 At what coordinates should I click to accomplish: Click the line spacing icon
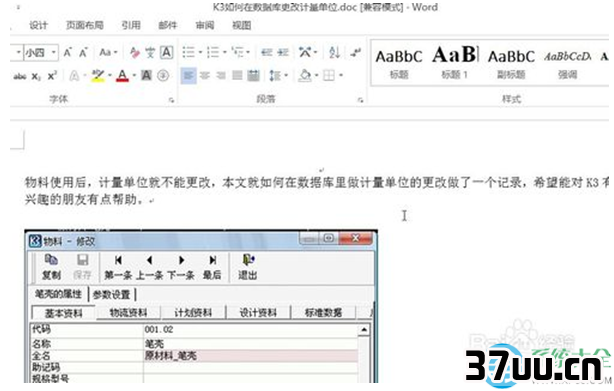275,75
